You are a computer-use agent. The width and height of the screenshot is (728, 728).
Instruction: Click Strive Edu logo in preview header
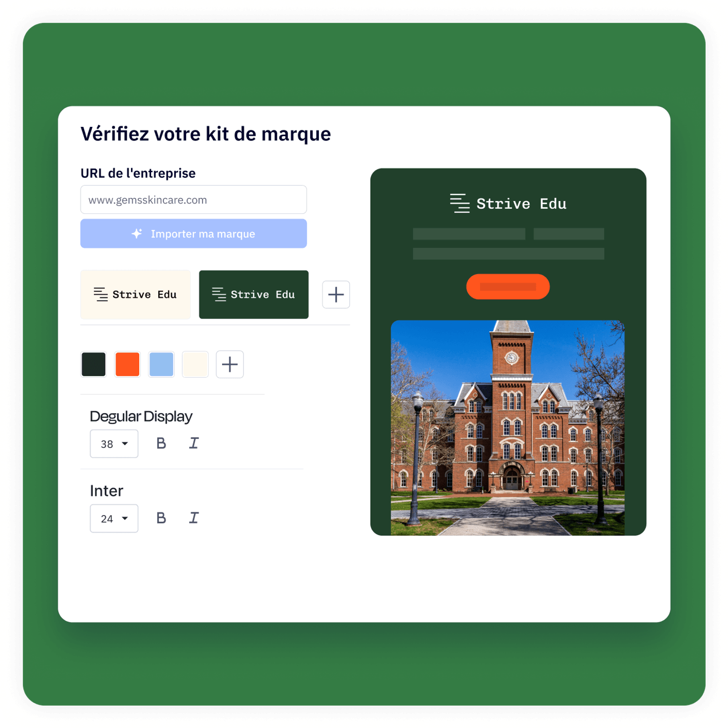(x=508, y=203)
